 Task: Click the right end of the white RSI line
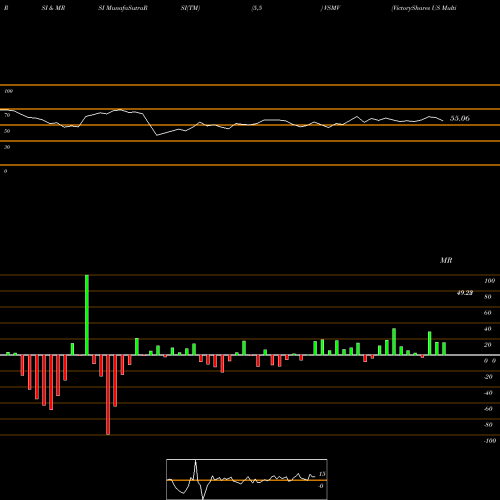pos(443,120)
